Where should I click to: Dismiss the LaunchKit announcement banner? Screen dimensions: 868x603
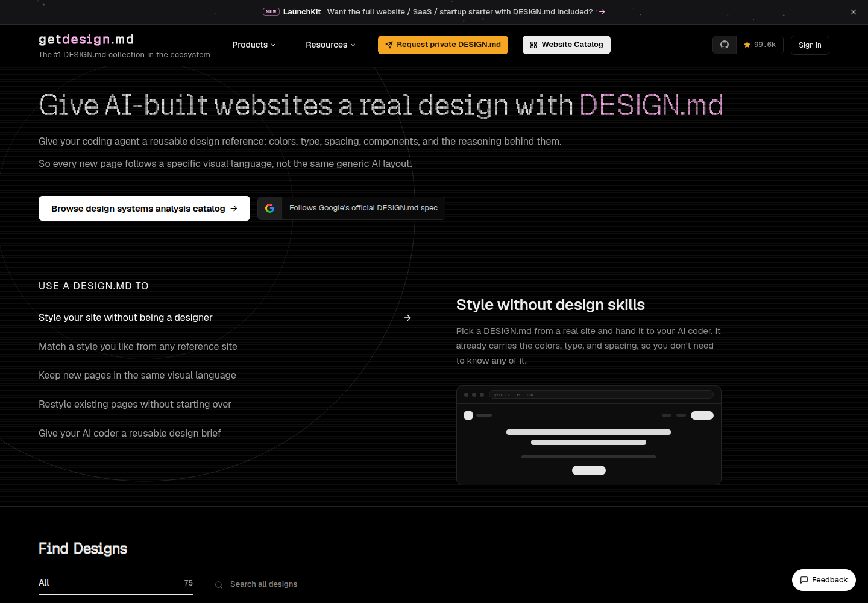[x=854, y=12]
